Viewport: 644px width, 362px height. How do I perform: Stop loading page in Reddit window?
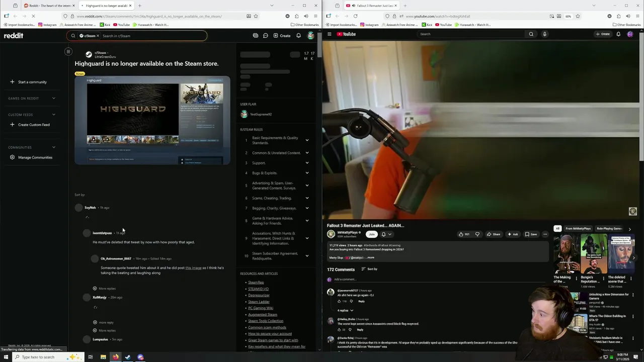(33, 16)
